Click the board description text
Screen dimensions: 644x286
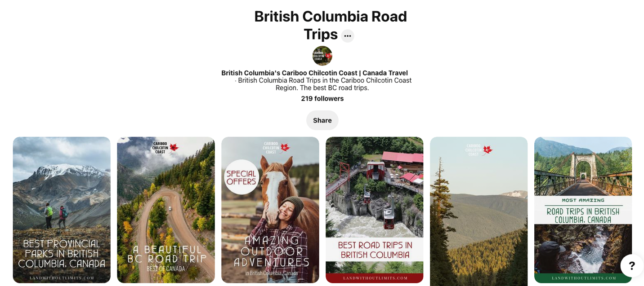323,84
